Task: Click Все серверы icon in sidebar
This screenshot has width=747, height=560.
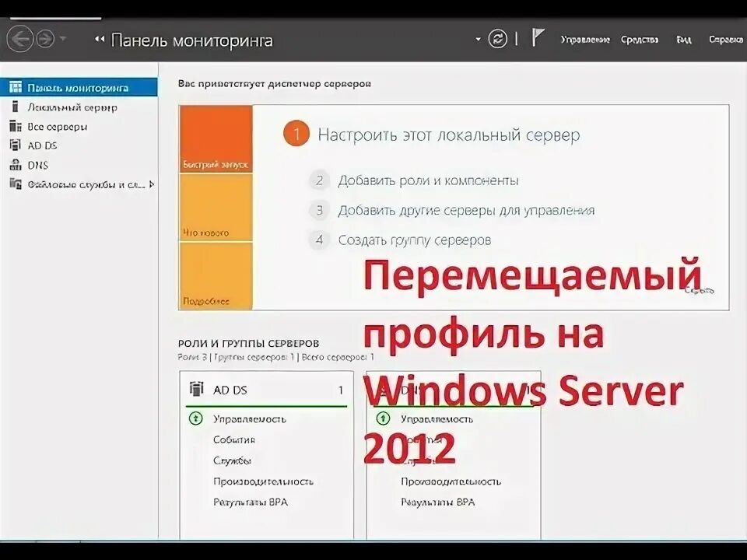Action: click(x=16, y=126)
